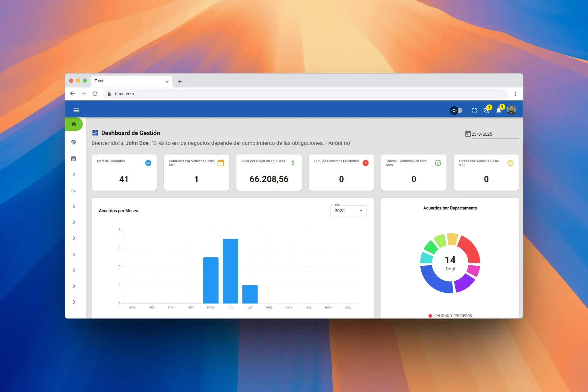Click the browser back arrow
This screenshot has height=392, width=588.
pyautogui.click(x=72, y=94)
